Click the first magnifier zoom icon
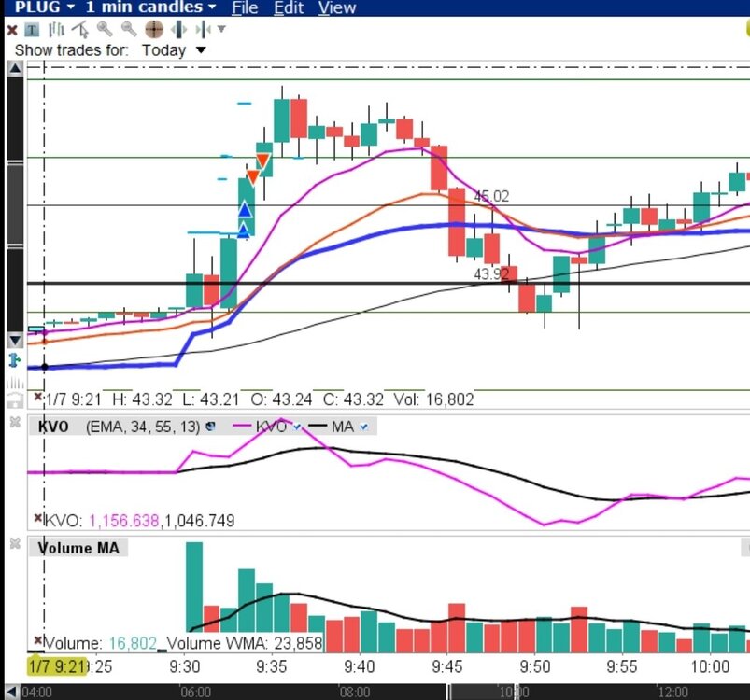This screenshot has height=700, width=750. (105, 29)
